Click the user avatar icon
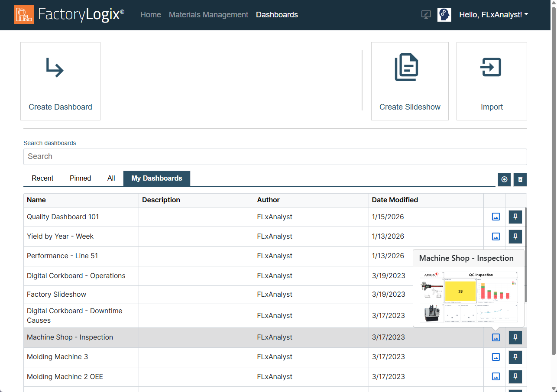 [x=444, y=15]
